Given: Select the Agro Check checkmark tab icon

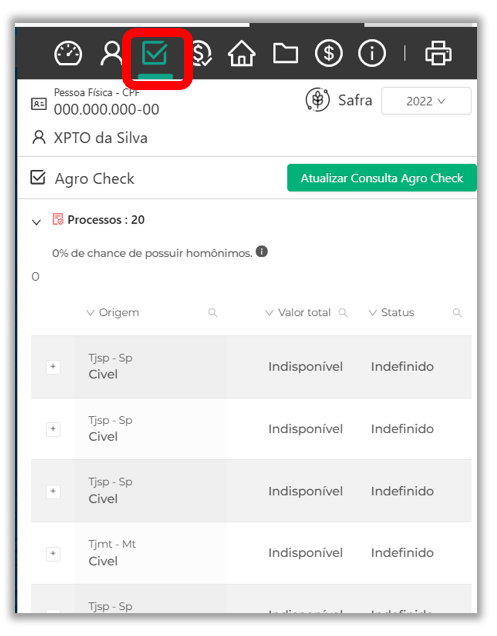Looking at the screenshot, I should [155, 53].
